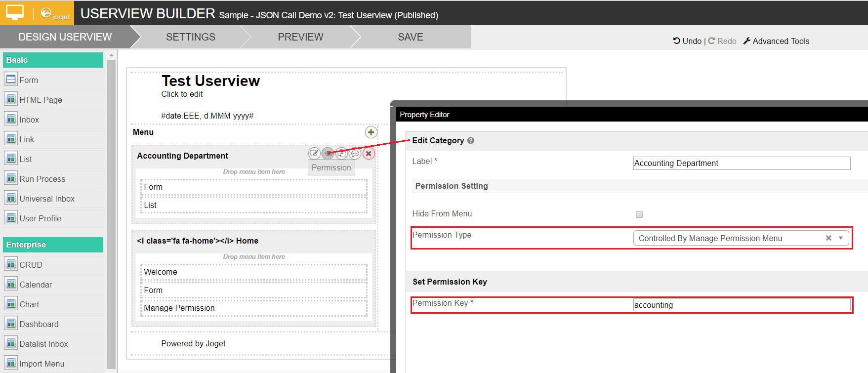This screenshot has height=373, width=868.
Task: Open Advanced Tools
Action: [776, 41]
